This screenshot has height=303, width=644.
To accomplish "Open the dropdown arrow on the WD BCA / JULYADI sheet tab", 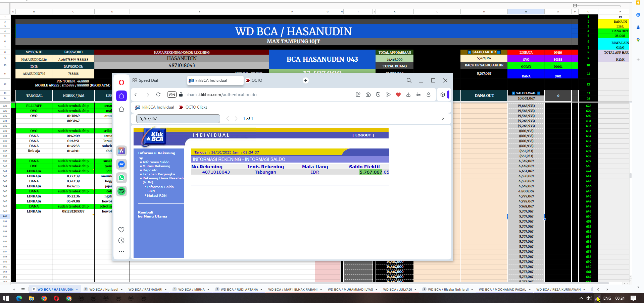I will (415, 289).
